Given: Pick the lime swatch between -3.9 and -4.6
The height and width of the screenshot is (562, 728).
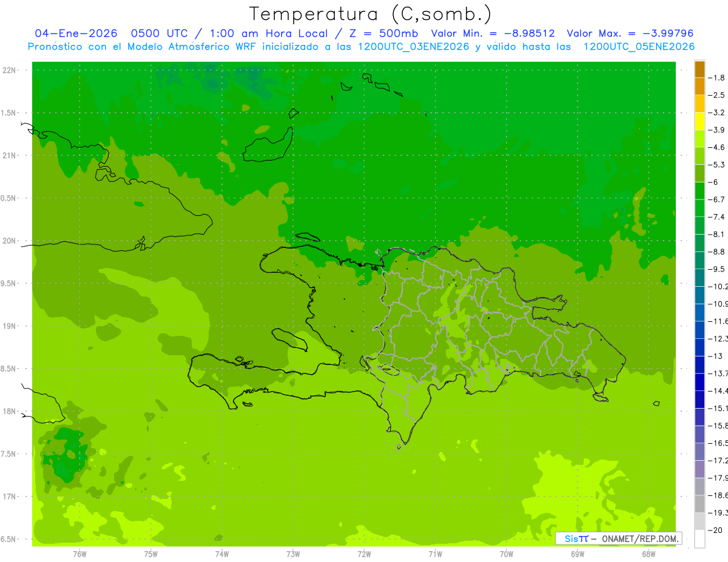Looking at the screenshot, I should [x=699, y=138].
